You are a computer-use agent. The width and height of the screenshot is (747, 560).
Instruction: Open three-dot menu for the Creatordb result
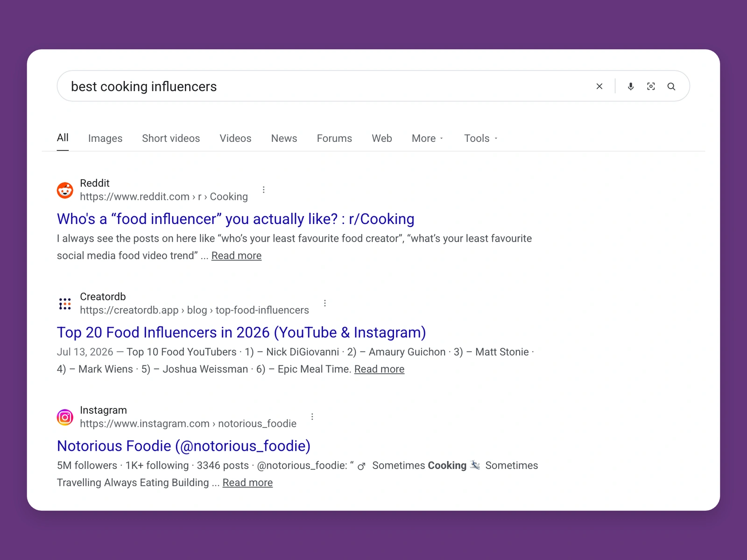point(325,303)
